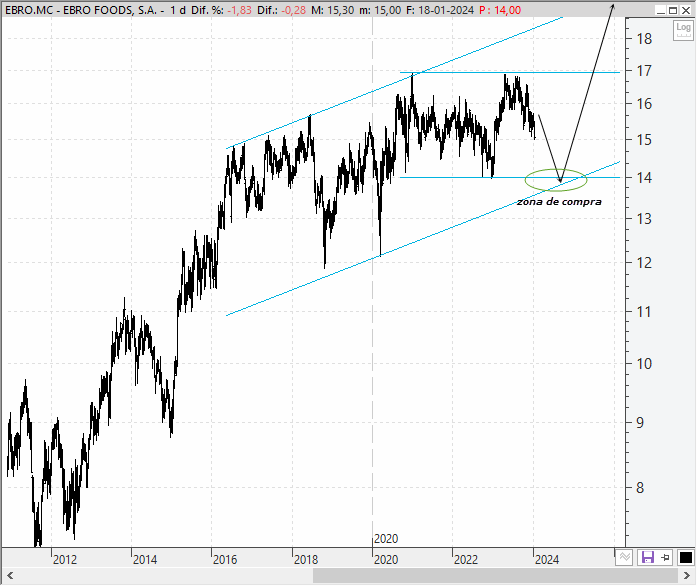Click the 10 price axis label
Viewport: 697px width, 586px height.
644,364
